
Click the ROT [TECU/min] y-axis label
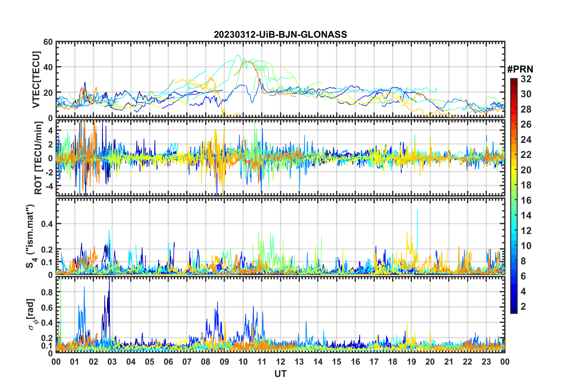[38, 158]
